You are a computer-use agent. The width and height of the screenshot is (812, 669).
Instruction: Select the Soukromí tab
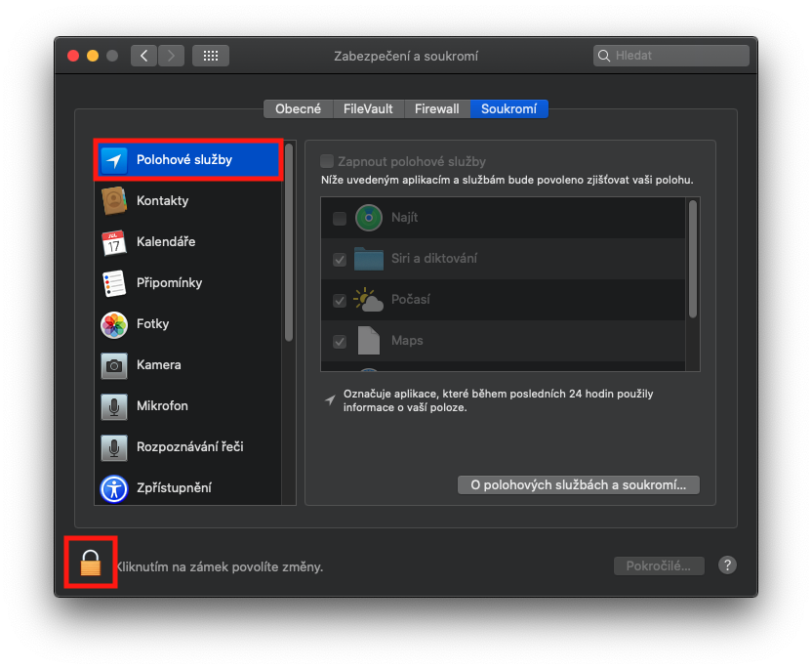click(x=509, y=108)
